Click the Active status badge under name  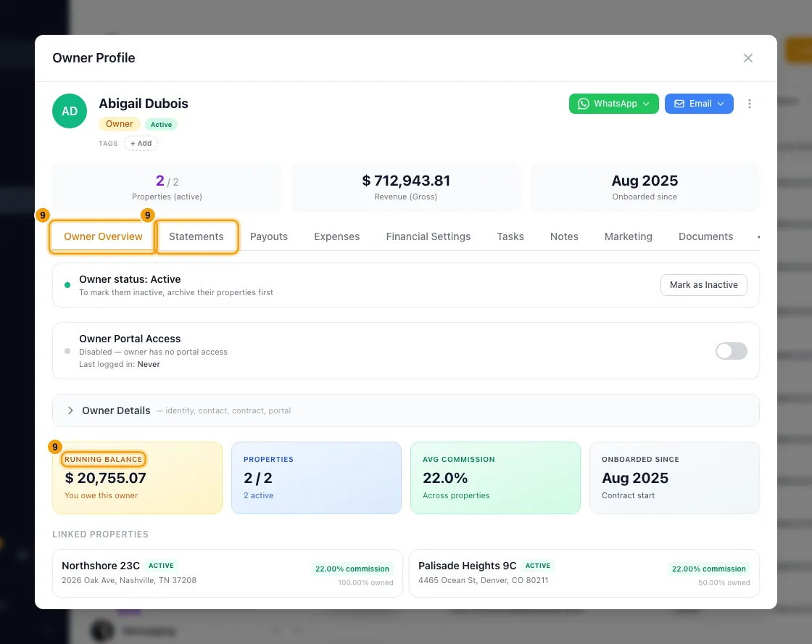161,124
